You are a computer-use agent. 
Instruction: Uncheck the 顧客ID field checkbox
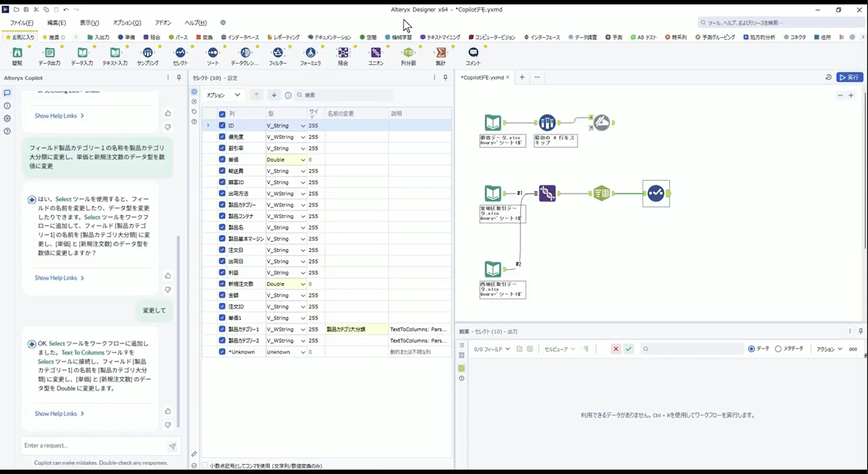click(x=222, y=182)
